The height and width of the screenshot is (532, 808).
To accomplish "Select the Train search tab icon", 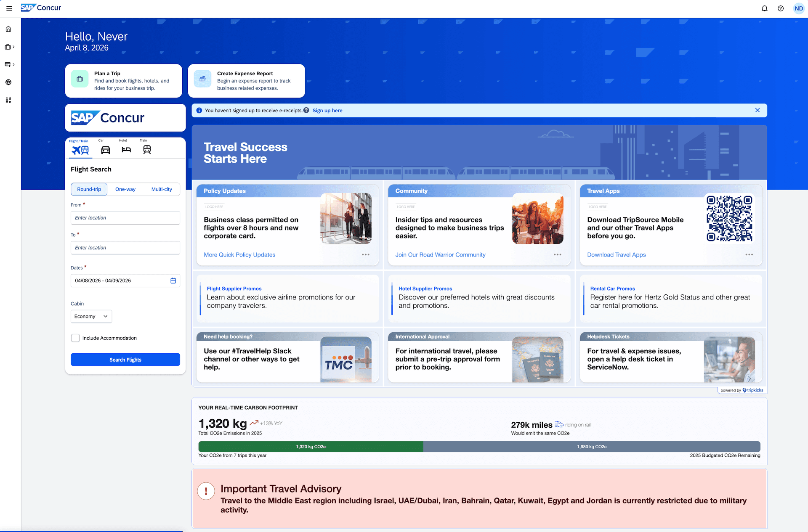I will click(147, 149).
